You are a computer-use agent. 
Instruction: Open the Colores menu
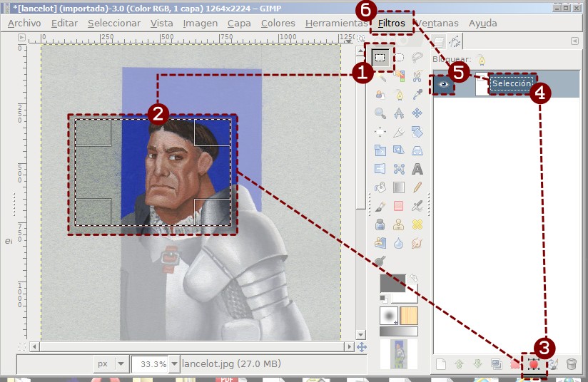point(278,23)
